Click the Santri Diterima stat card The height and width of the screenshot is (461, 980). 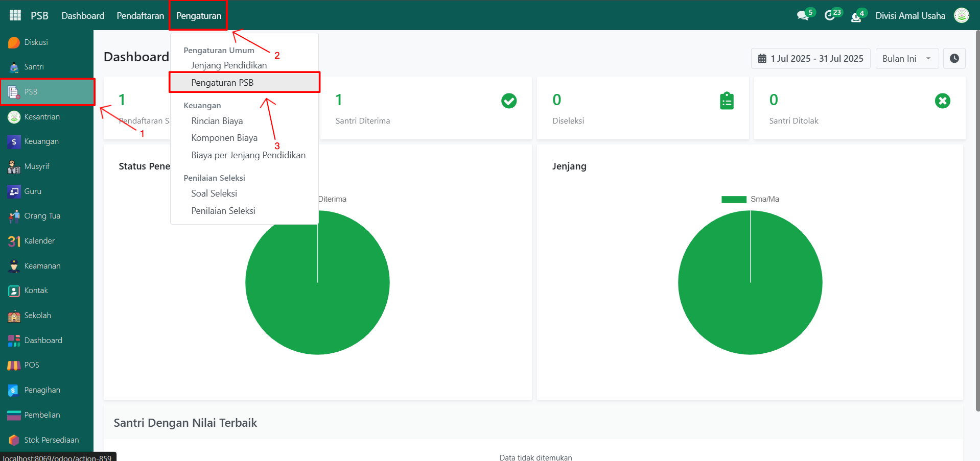(425, 108)
